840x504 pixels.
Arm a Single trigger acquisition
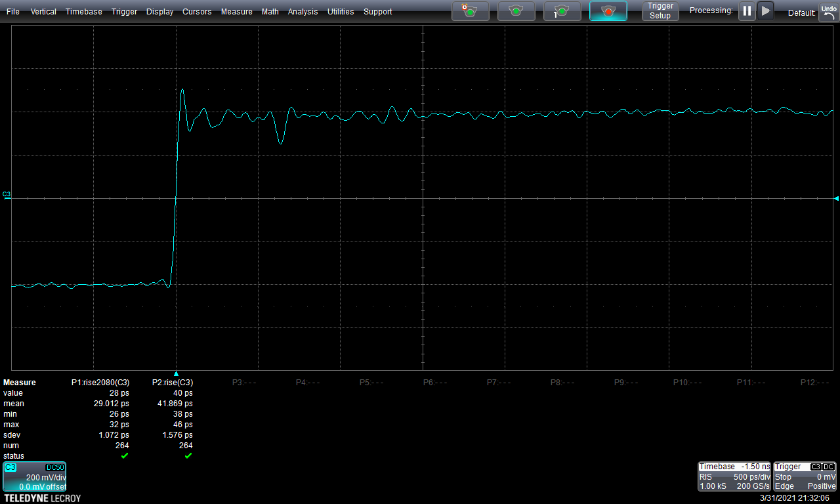point(562,11)
